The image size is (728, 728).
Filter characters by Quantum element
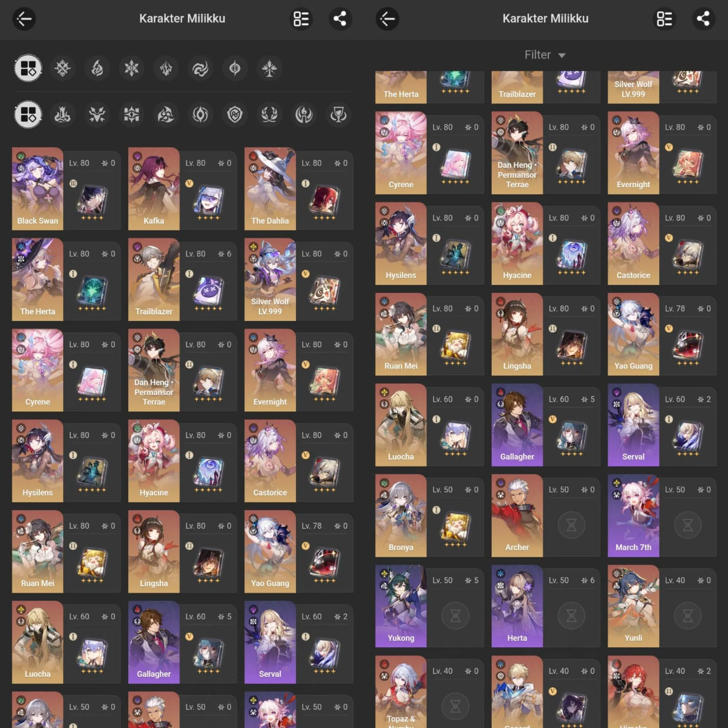coord(235,68)
